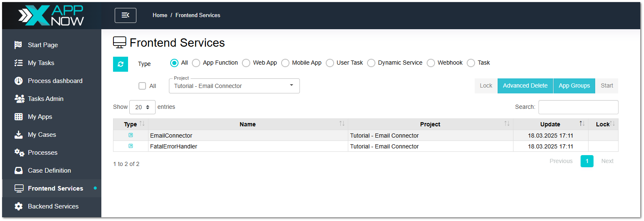Image resolution: width=644 pixels, height=221 pixels.
Task: Click the type icon in EmailConnector row
Action: [131, 135]
